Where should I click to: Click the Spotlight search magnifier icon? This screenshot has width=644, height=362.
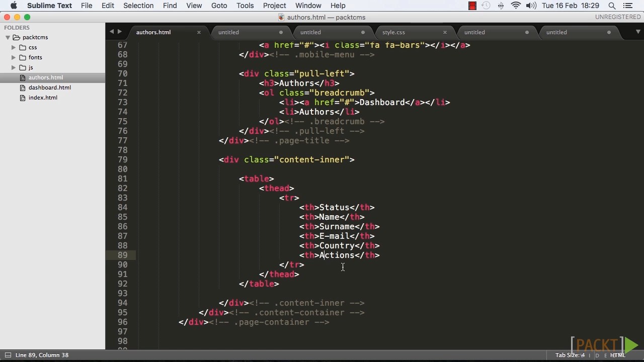click(x=612, y=6)
